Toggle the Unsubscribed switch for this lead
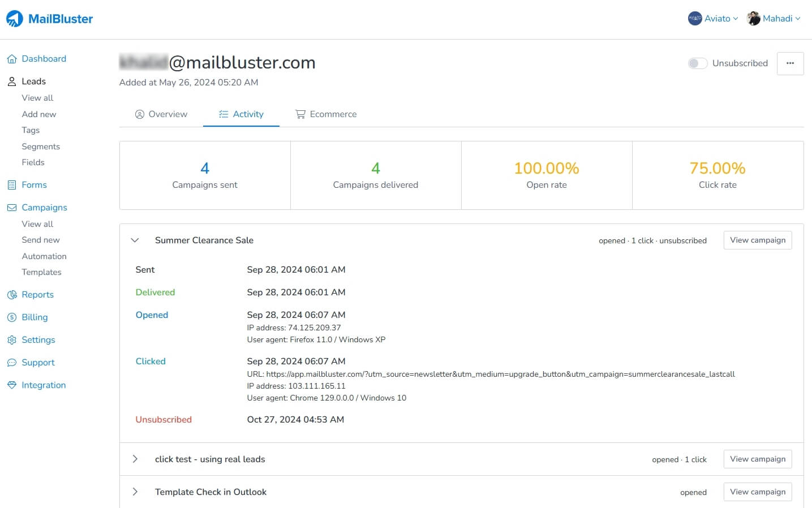812x508 pixels. (698, 63)
